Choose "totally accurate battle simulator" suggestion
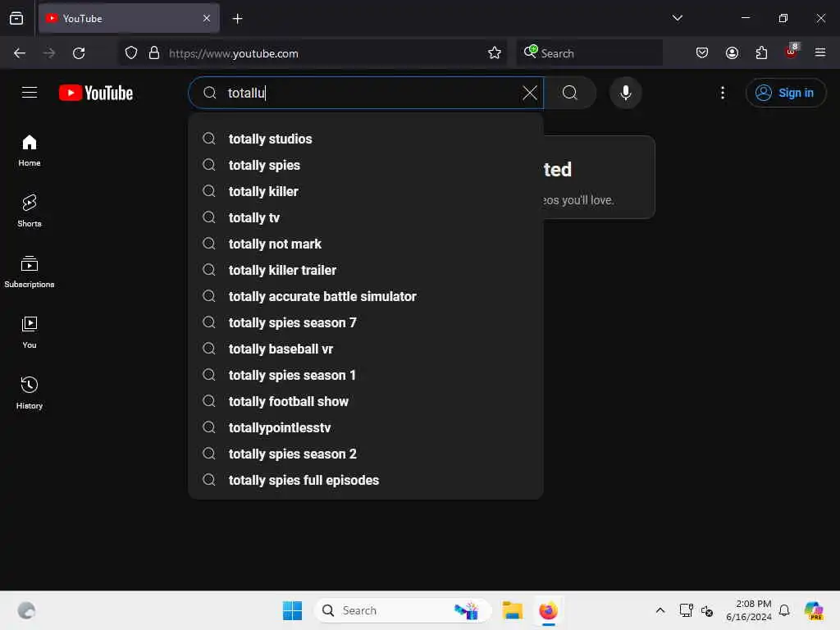 [x=366, y=296]
